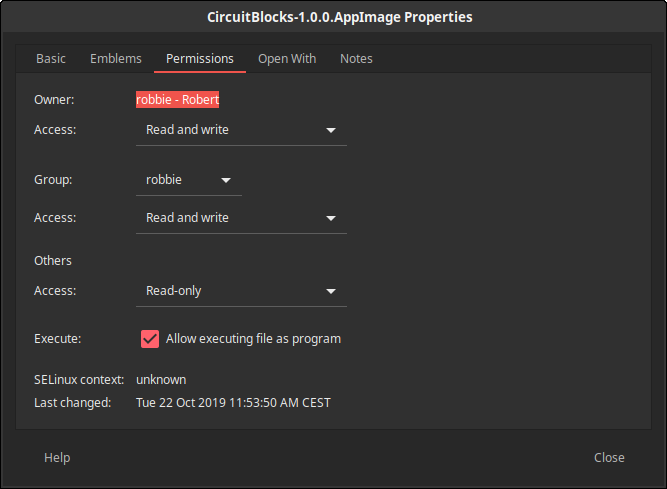The width and height of the screenshot is (667, 489).
Task: Click the arrow icon next to Read-only
Action: pos(331,291)
